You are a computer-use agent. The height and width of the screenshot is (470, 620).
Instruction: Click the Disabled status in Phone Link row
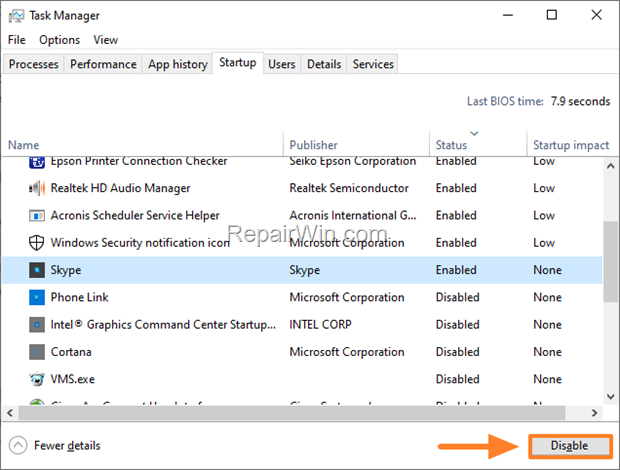(458, 297)
